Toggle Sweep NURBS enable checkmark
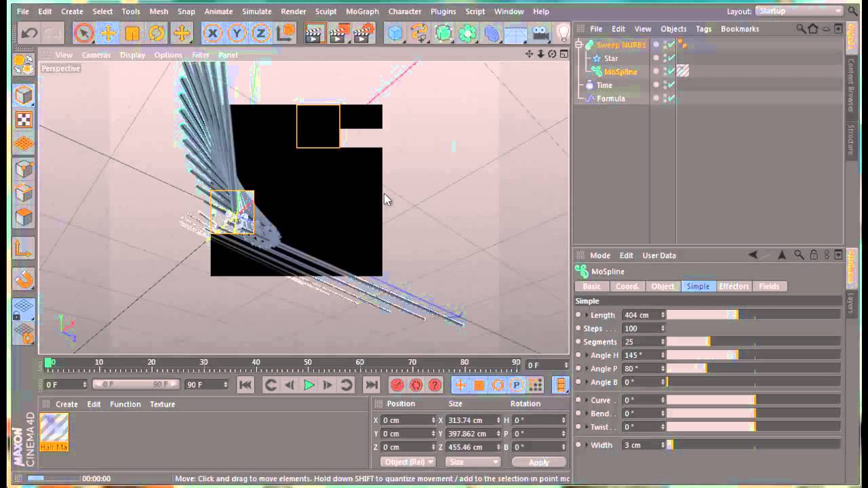The width and height of the screenshot is (868, 488). 671,45
